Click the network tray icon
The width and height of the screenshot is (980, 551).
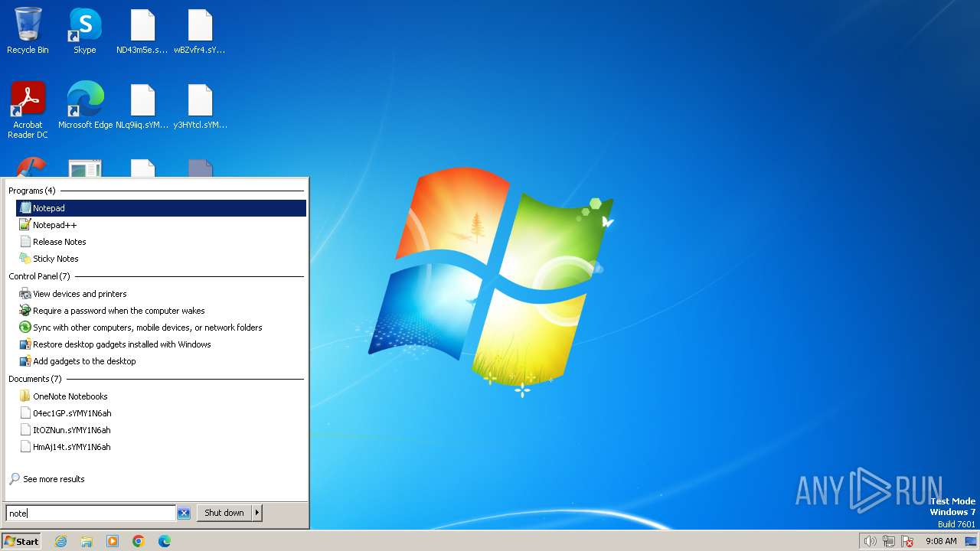889,541
